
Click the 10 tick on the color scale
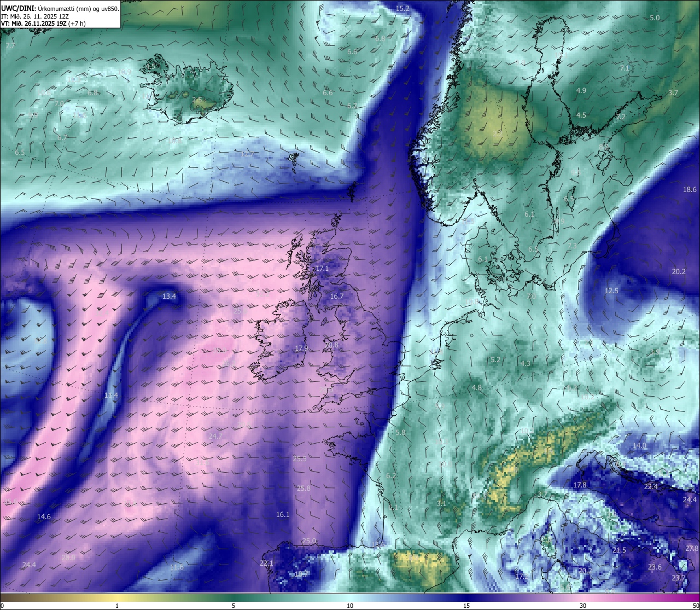(x=350, y=606)
